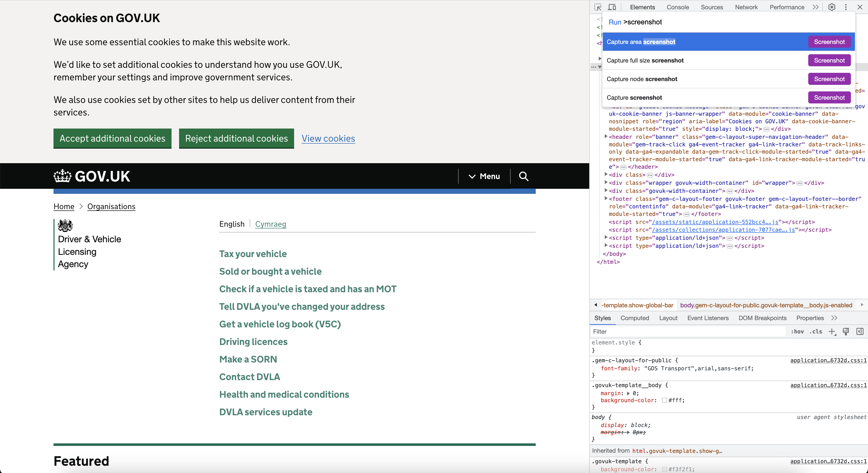Open the Organisations breadcrumb link
The height and width of the screenshot is (473, 868).
[x=111, y=207]
